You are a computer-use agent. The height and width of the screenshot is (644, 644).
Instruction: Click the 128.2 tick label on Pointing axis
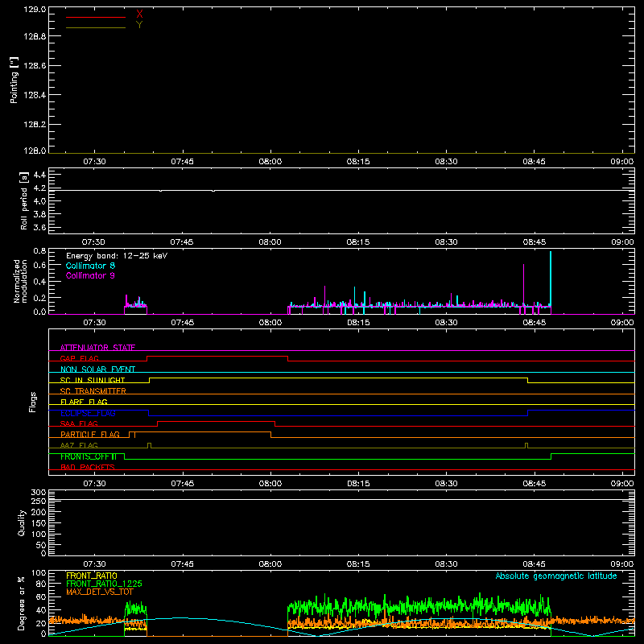35,125
